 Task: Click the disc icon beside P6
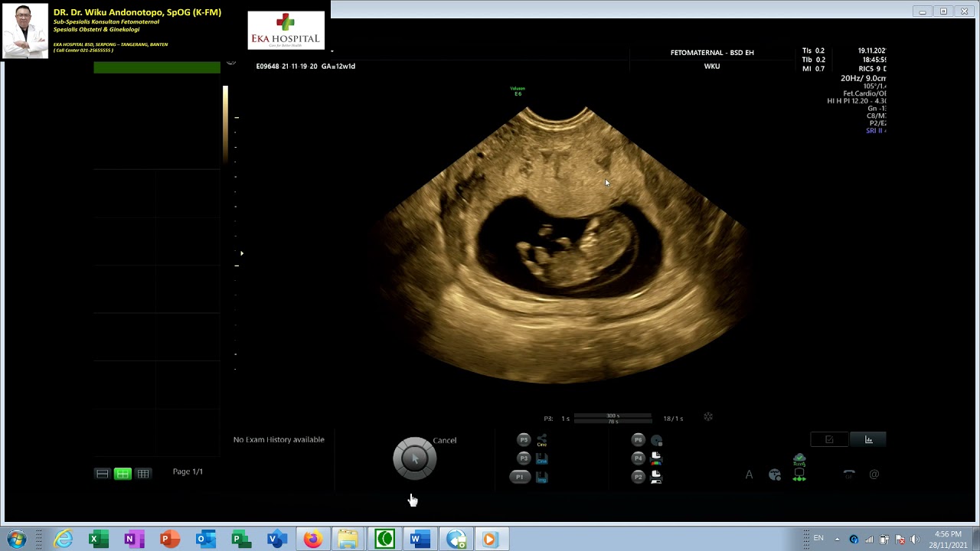pyautogui.click(x=656, y=441)
